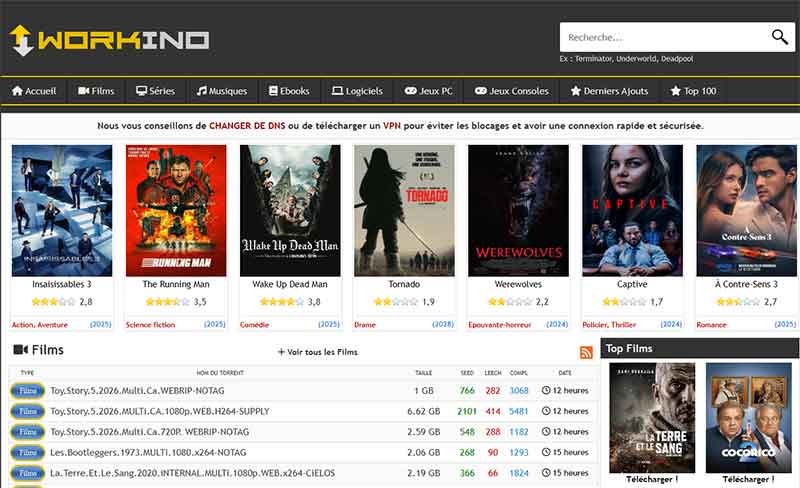Click Télécharger under La Terre et le Sang
Image resolution: width=800 pixels, height=488 pixels.
pos(652,479)
